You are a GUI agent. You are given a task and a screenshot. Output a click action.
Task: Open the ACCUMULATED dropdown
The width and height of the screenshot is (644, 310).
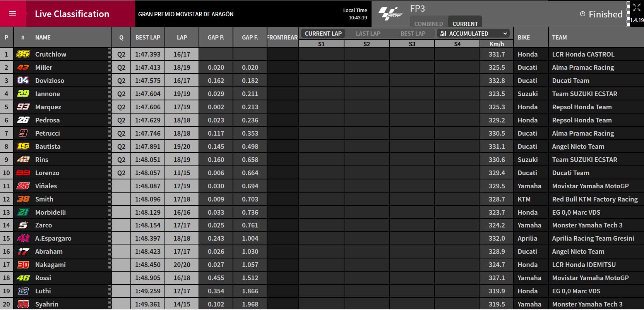tap(473, 33)
